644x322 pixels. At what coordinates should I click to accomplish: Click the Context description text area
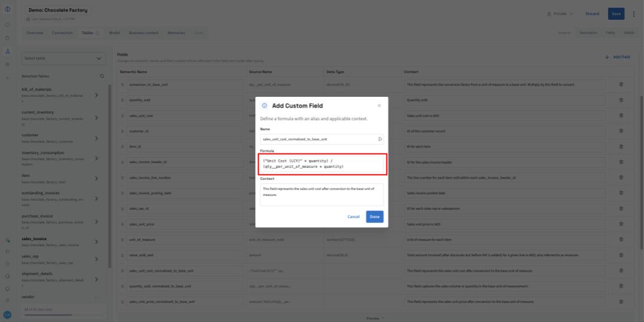(321, 194)
